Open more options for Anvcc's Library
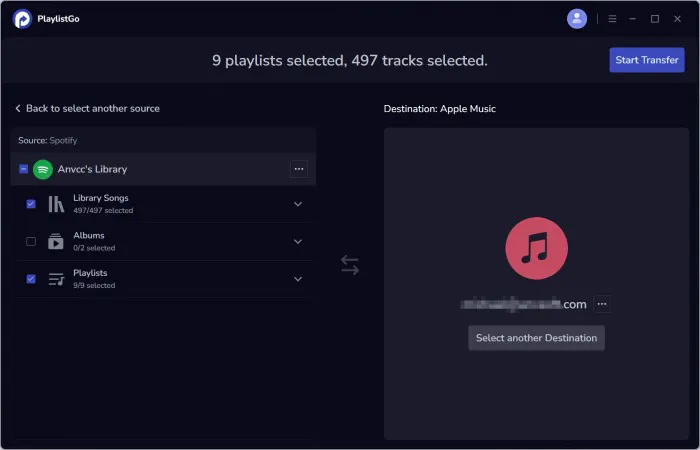 coord(299,169)
